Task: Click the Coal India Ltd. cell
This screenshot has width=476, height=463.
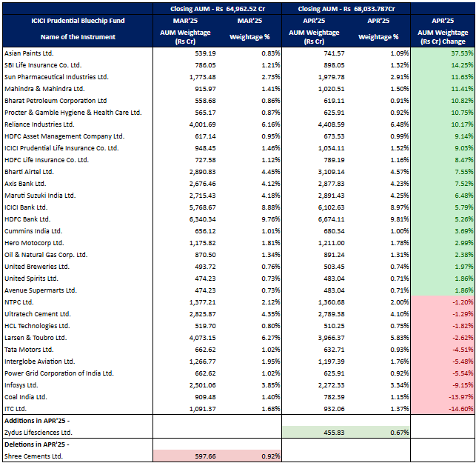Action: click(x=26, y=397)
